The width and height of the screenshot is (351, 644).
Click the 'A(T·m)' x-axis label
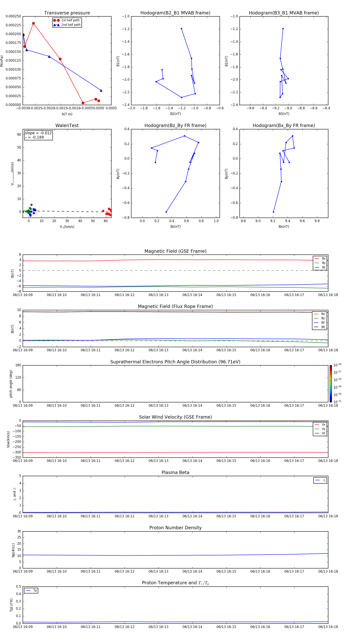[x=67, y=114]
